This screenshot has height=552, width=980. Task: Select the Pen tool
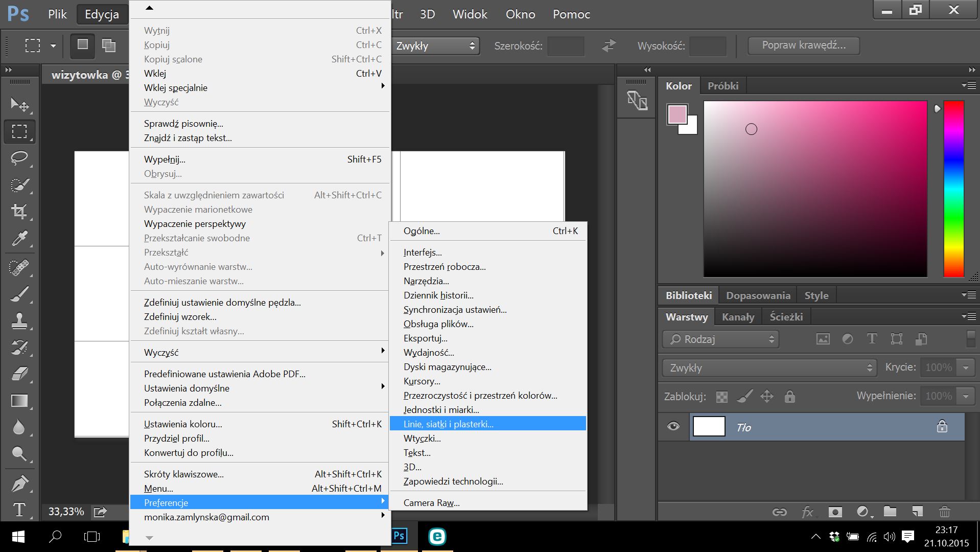click(x=19, y=483)
